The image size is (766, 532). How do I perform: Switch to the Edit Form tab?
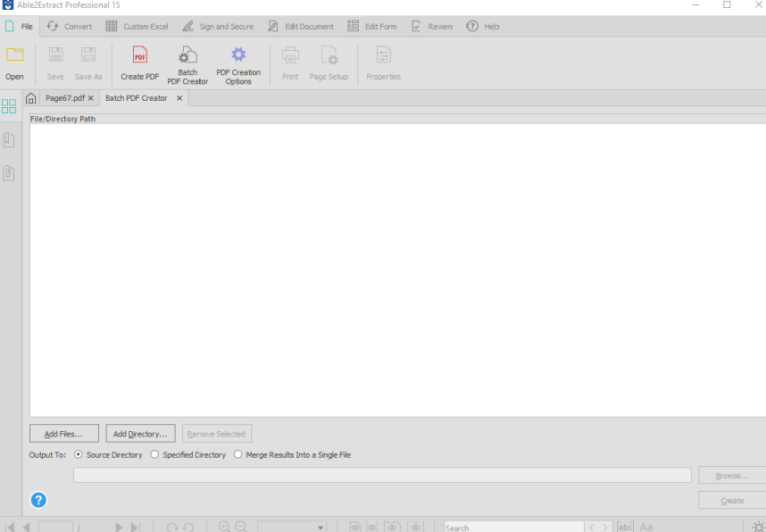click(x=372, y=27)
